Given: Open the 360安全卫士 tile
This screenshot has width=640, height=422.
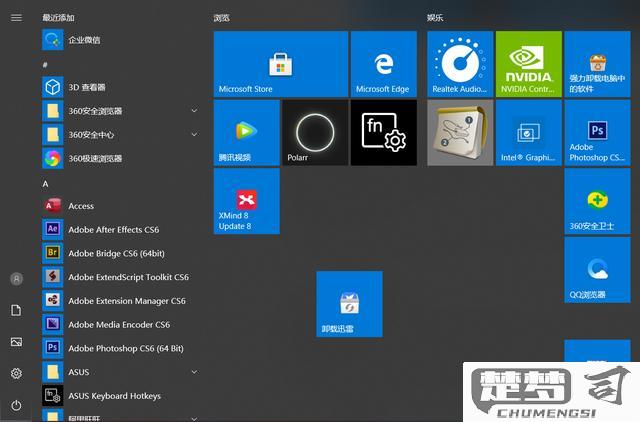Looking at the screenshot, I should click(x=597, y=201).
